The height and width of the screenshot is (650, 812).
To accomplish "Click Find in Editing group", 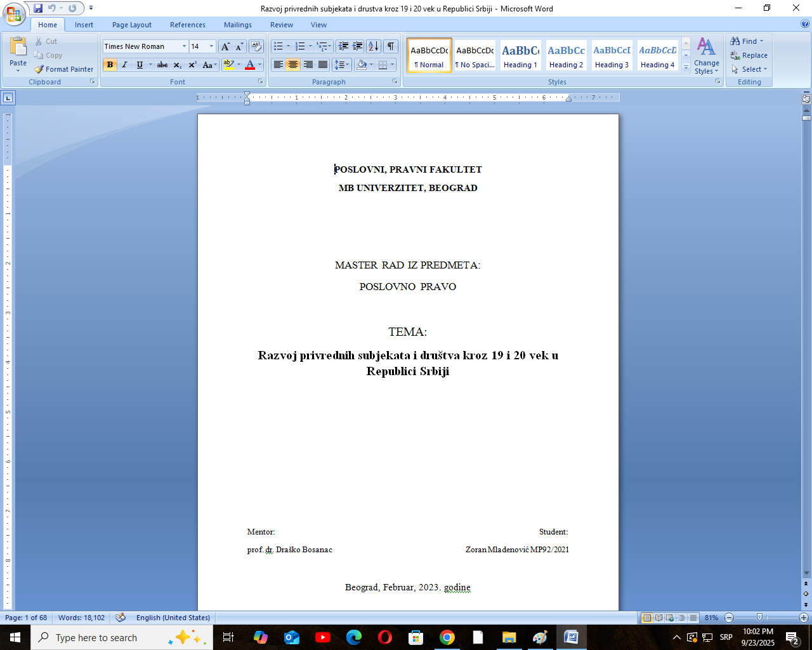I will [x=747, y=41].
